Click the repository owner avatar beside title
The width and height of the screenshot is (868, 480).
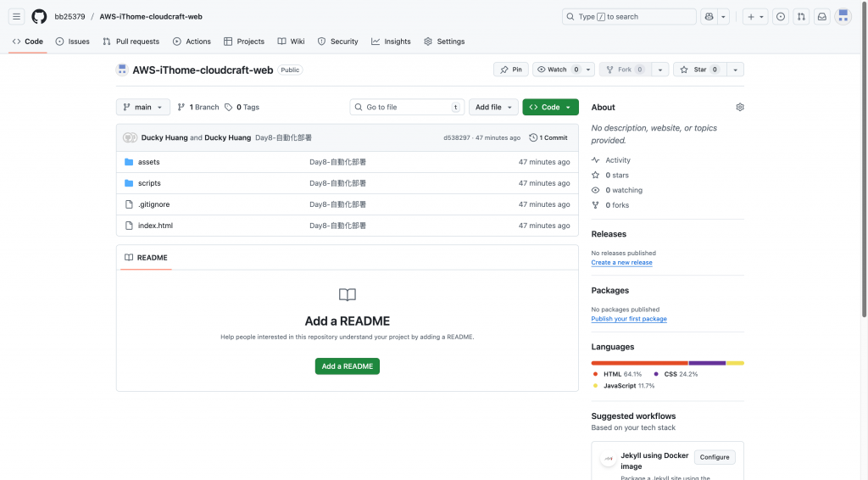(122, 70)
